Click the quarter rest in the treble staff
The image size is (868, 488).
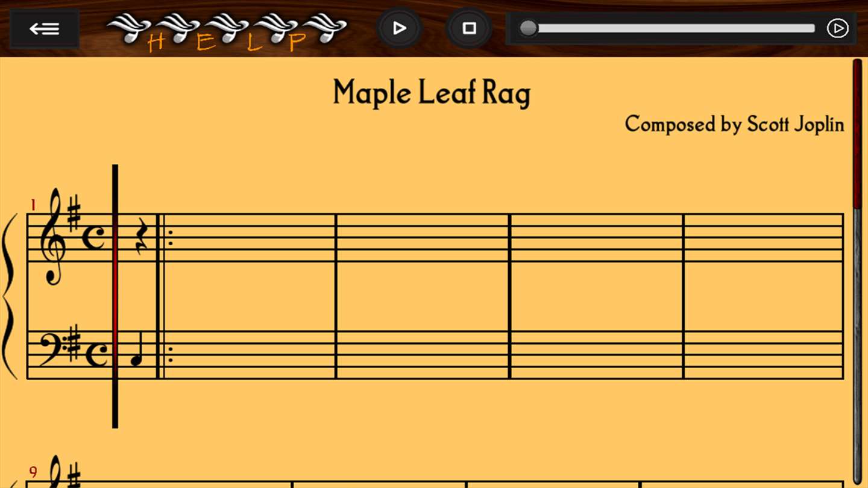(140, 236)
